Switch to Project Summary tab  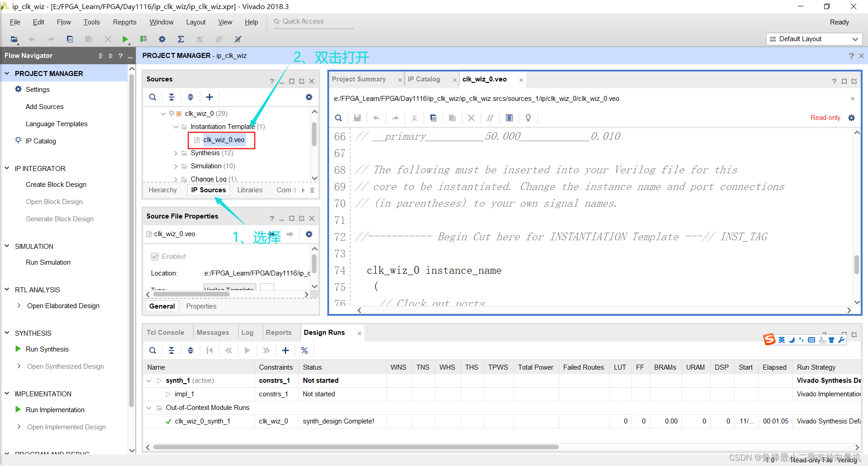359,79
